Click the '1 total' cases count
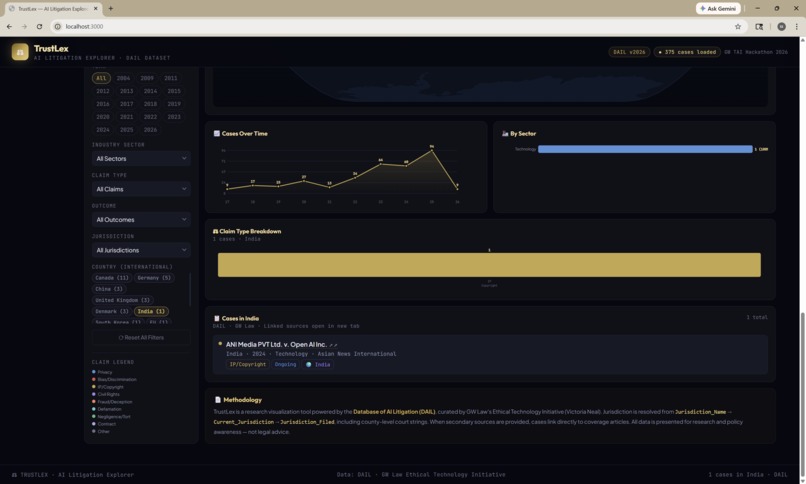This screenshot has width=806, height=484. pyautogui.click(x=757, y=318)
